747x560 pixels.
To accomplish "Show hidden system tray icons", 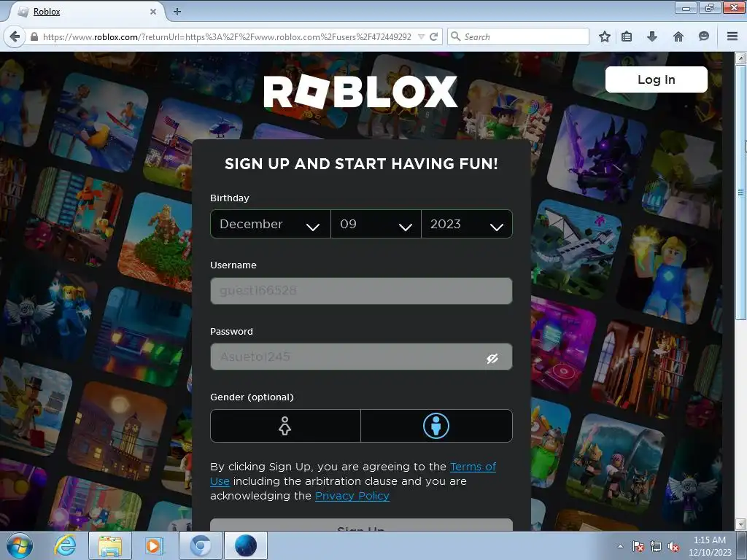I will [620, 546].
